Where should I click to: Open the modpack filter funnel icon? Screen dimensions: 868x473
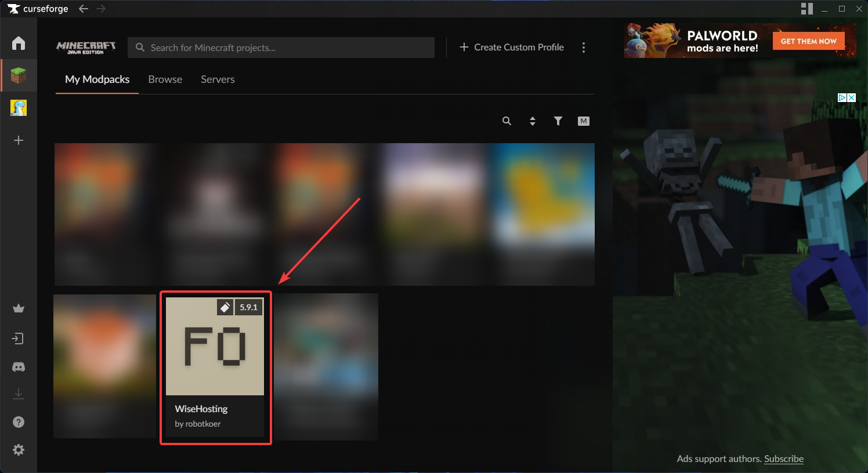point(558,121)
